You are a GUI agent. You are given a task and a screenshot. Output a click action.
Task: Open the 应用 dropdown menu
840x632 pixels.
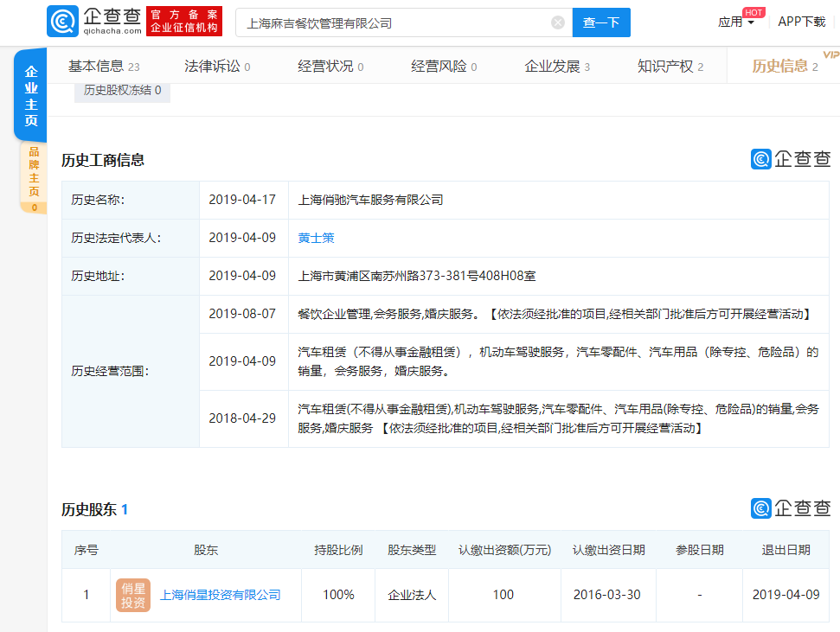(x=736, y=22)
